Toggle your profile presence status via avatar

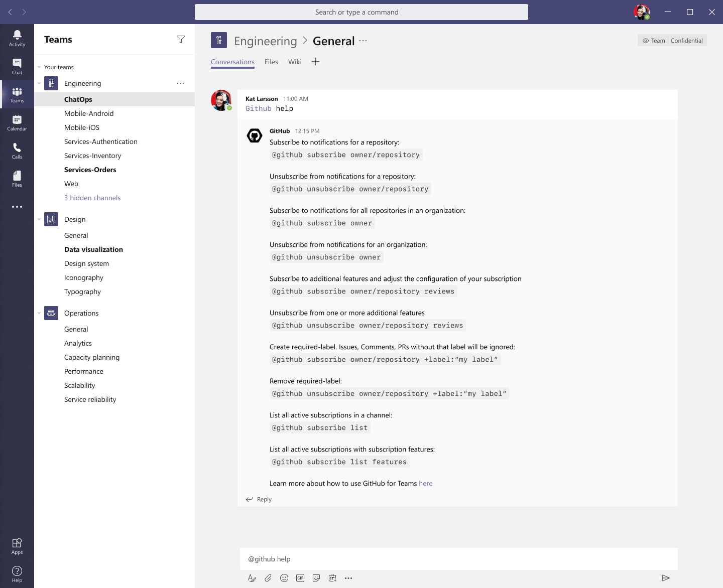[x=641, y=12]
